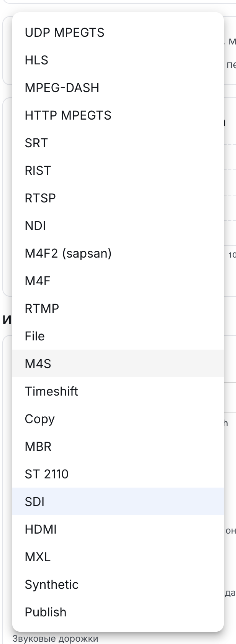The height and width of the screenshot is (644, 236).
Task: Select the Synthetic entry
Action: tap(118, 585)
